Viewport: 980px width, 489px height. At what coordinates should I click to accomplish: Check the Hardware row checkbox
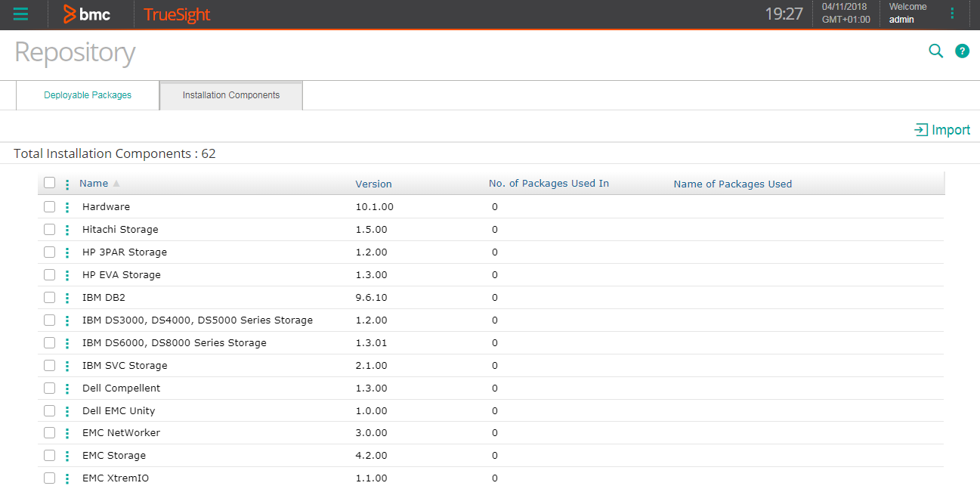point(50,206)
